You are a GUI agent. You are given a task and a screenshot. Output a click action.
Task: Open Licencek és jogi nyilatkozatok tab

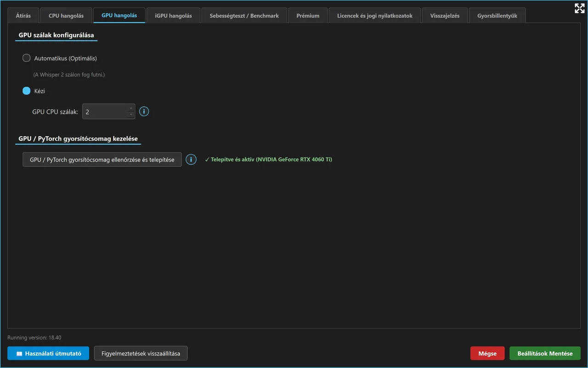click(x=375, y=16)
